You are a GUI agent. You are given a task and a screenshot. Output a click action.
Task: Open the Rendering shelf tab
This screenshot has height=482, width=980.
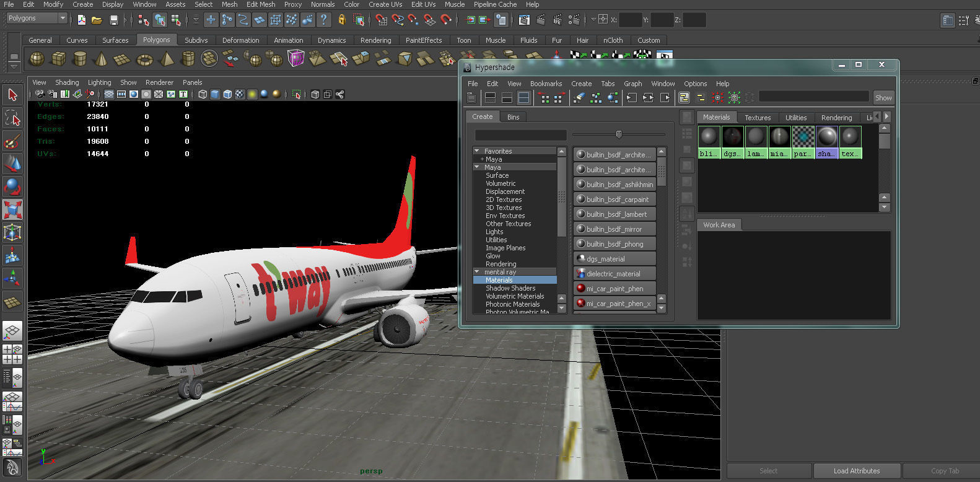pyautogui.click(x=376, y=40)
